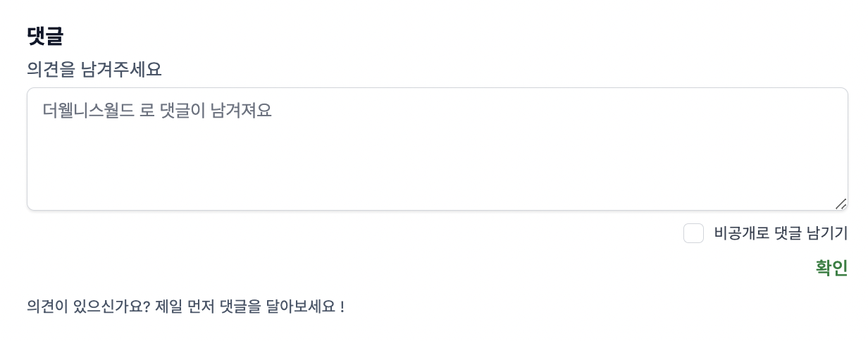
Task: Click the 확인 confirm text button
Action: click(831, 268)
